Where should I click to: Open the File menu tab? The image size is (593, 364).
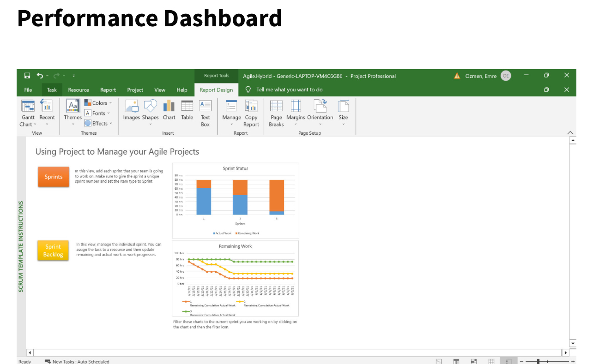28,90
